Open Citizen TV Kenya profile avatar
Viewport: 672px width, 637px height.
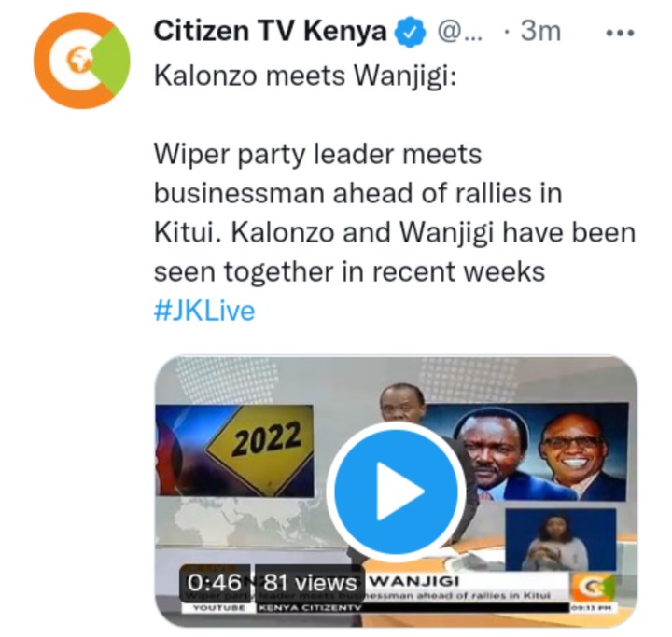click(x=82, y=61)
